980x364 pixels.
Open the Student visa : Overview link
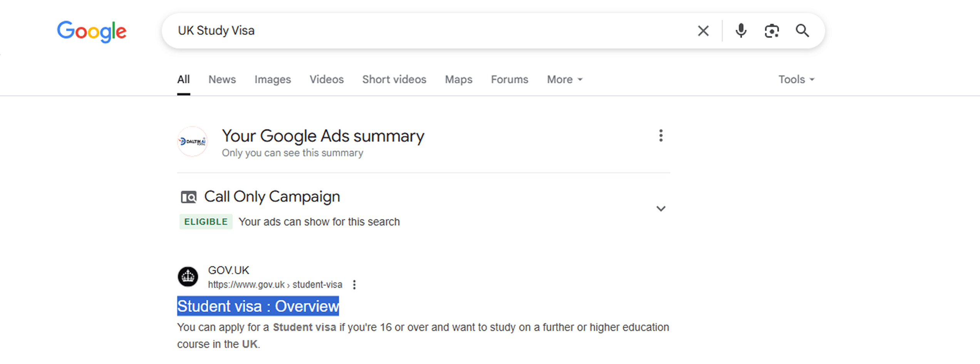coord(258,306)
